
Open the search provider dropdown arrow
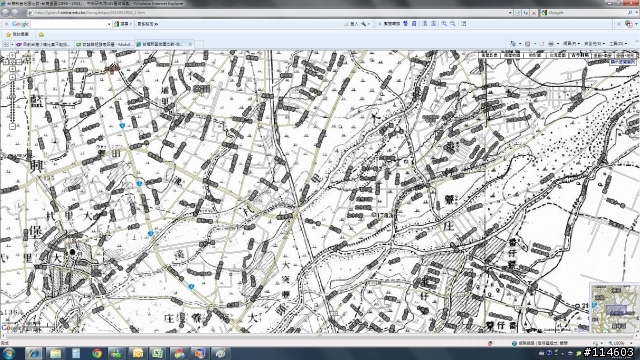[636, 13]
